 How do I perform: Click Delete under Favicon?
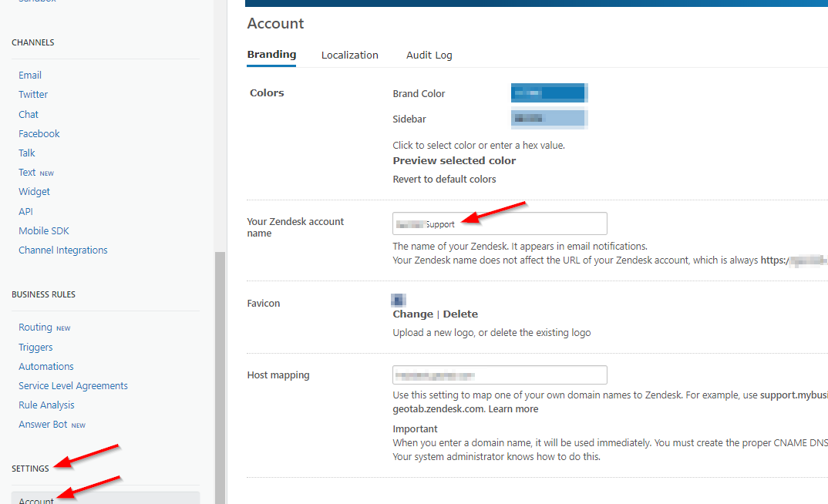[460, 314]
